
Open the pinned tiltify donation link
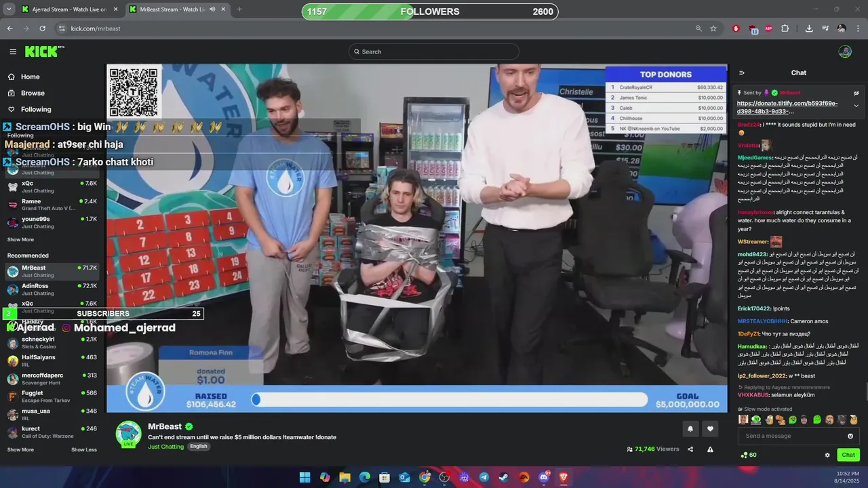tap(787, 107)
